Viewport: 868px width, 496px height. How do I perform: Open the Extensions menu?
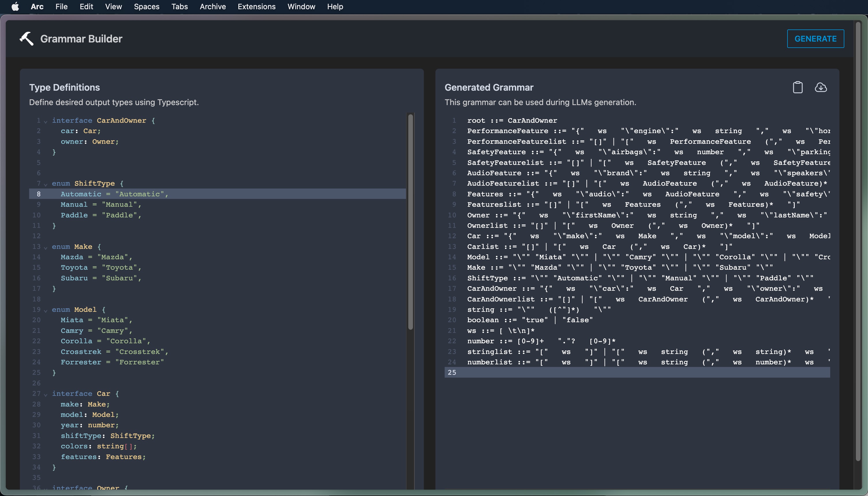[x=257, y=6]
